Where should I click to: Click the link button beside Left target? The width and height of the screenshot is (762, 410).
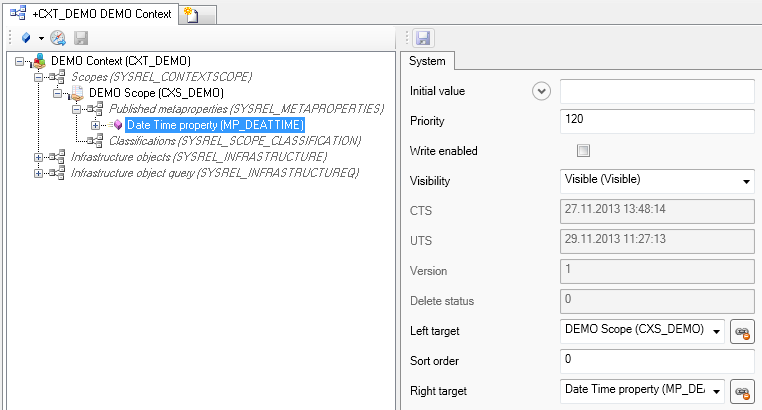742,332
